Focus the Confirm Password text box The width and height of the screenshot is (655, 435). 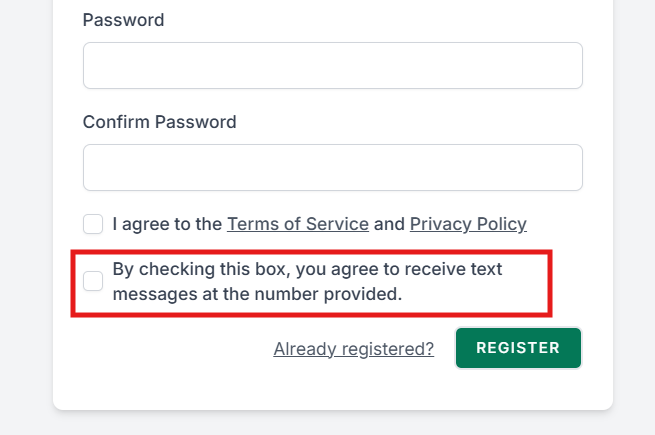[332, 168]
